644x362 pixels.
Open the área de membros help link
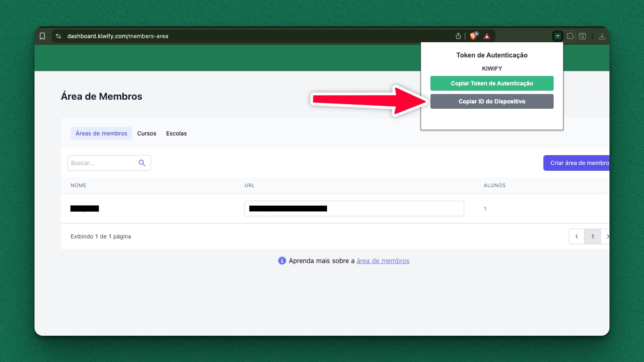click(383, 261)
